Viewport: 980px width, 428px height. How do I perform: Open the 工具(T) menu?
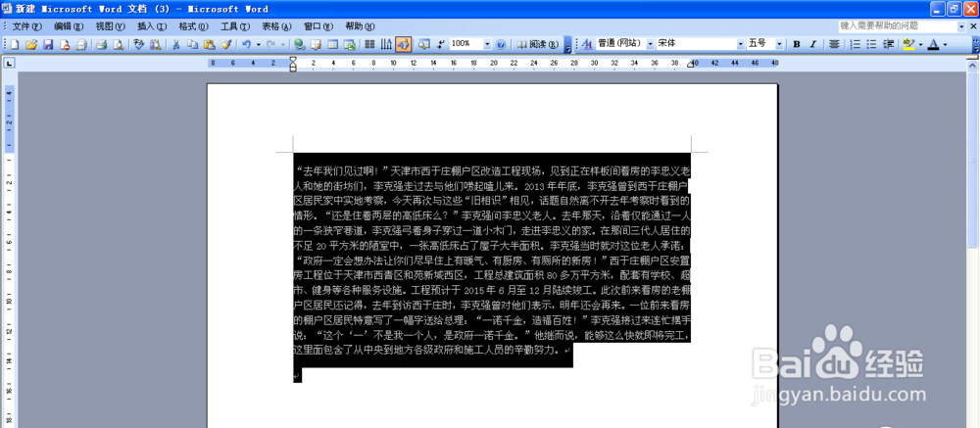pos(235,26)
